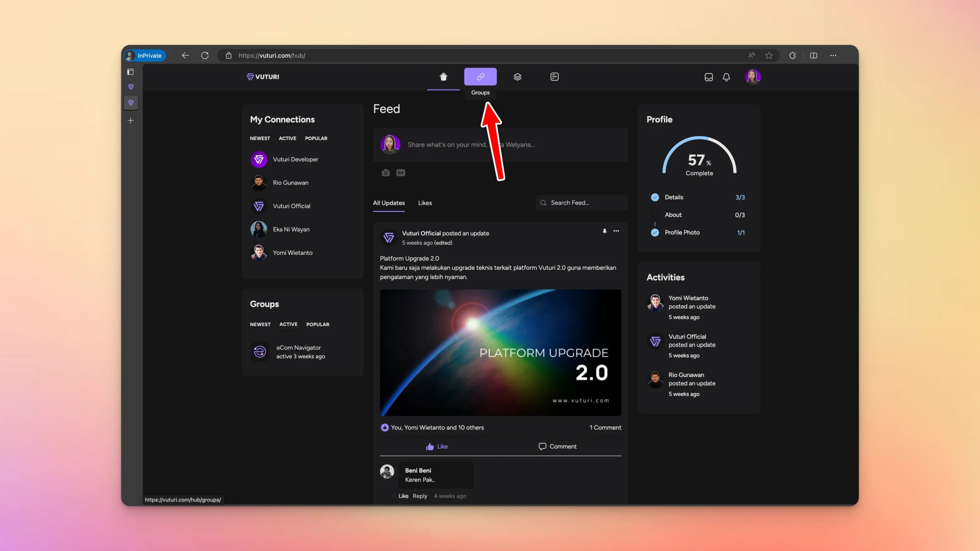This screenshot has height=551, width=980.
Task: Add page to favorites star
Action: coord(769,55)
